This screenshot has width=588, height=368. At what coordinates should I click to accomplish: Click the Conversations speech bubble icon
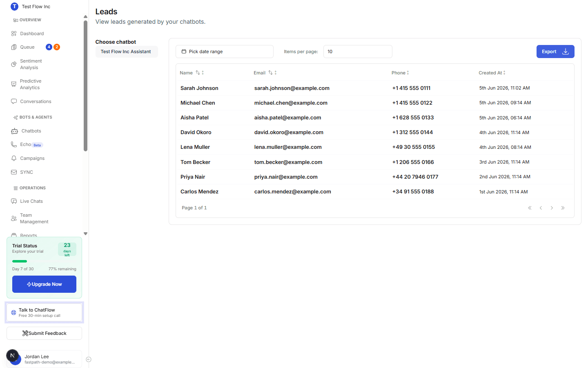click(14, 101)
